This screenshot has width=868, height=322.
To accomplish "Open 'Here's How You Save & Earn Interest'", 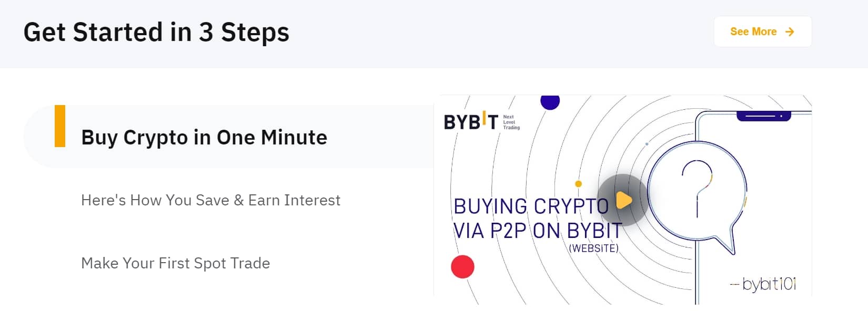I will click(x=210, y=200).
